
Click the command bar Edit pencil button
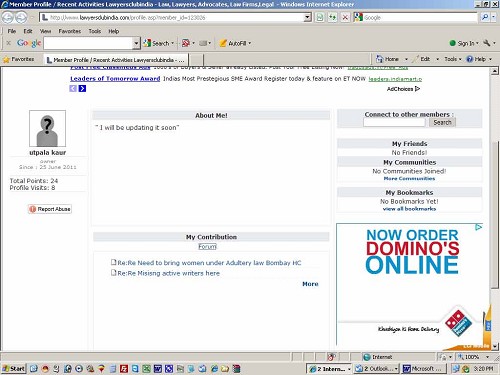(x=421, y=59)
